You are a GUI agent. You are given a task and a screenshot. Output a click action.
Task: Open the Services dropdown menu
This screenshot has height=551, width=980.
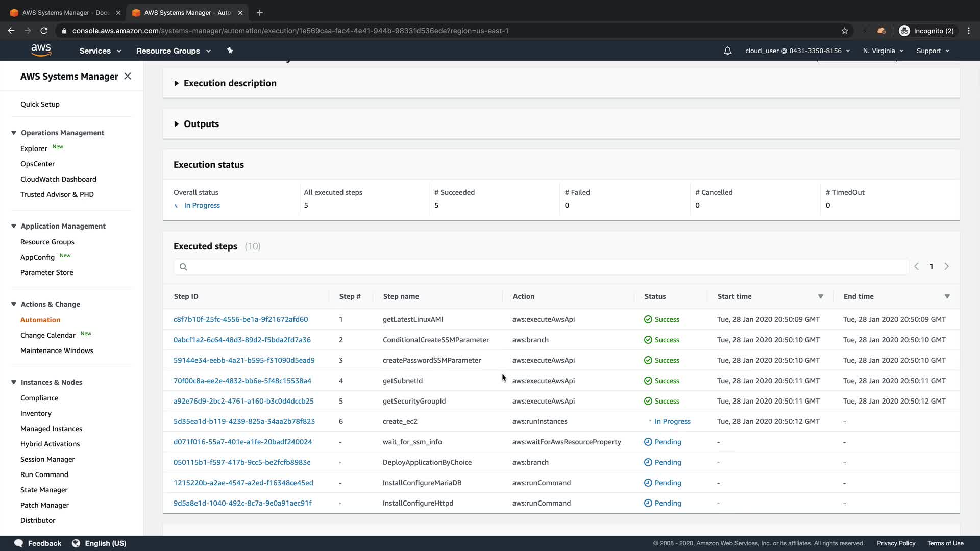click(x=100, y=51)
